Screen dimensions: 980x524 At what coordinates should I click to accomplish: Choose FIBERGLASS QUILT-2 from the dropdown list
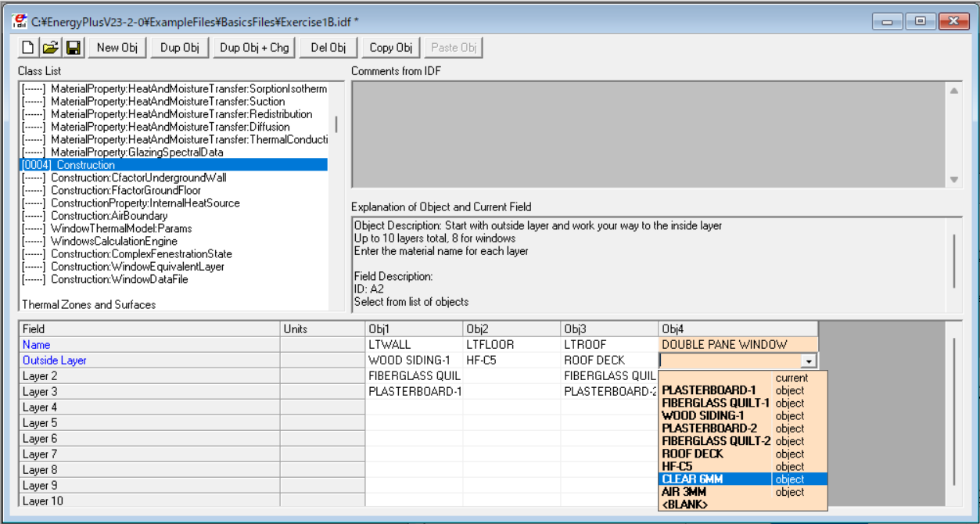click(743, 441)
